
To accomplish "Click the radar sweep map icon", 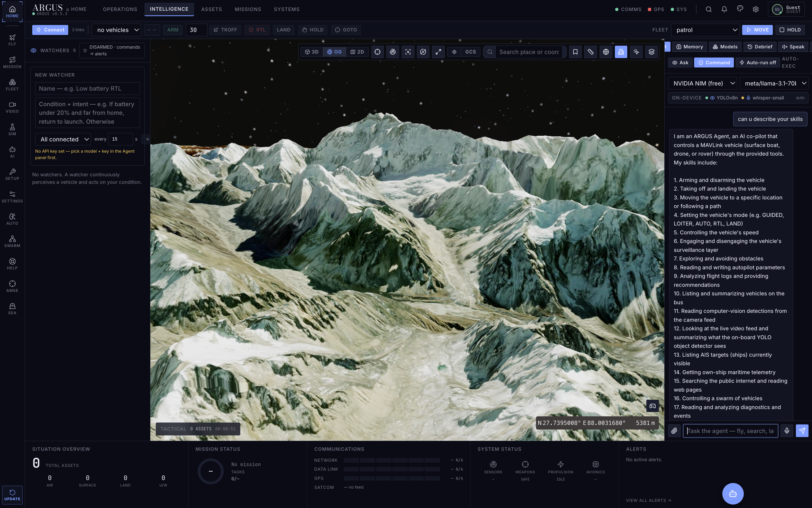I will coord(393,52).
